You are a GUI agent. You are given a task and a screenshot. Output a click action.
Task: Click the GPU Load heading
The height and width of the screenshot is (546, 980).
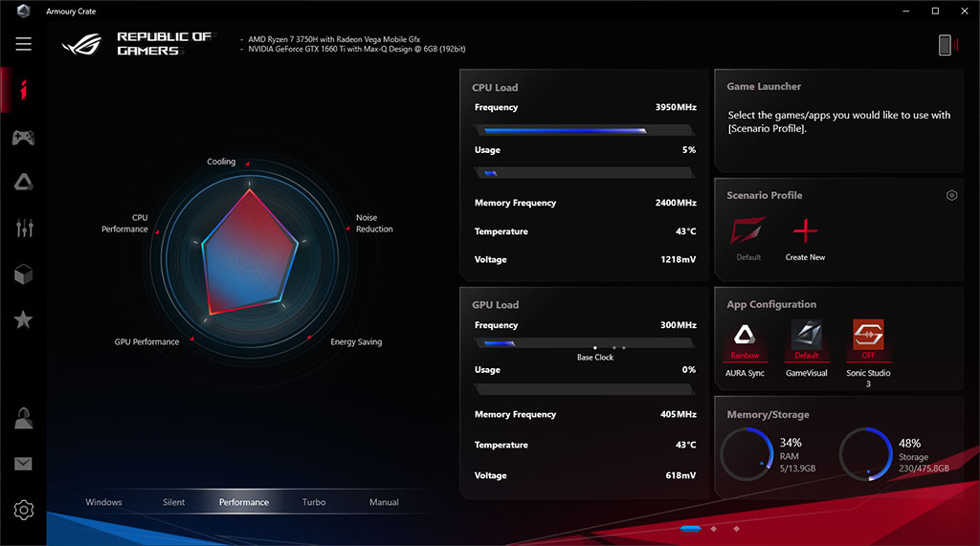pyautogui.click(x=495, y=305)
